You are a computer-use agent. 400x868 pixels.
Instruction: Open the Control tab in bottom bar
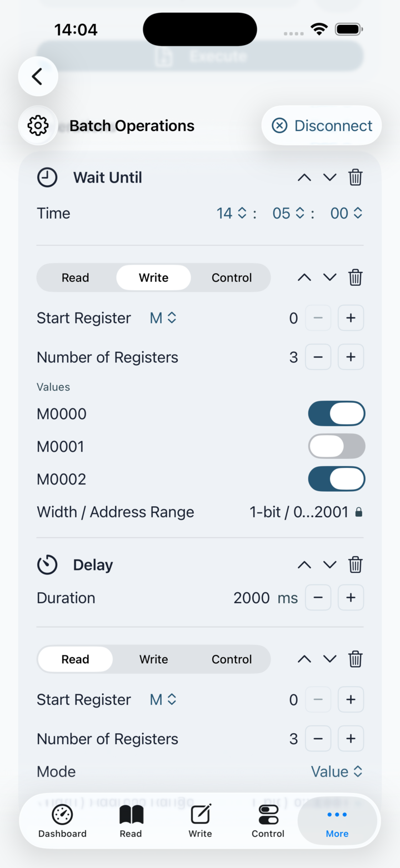click(268, 821)
